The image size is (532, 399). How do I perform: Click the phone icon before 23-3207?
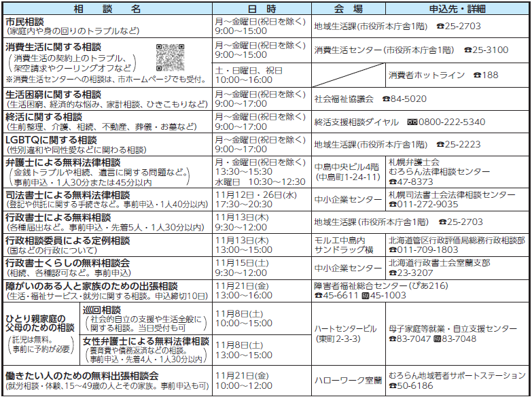click(392, 271)
